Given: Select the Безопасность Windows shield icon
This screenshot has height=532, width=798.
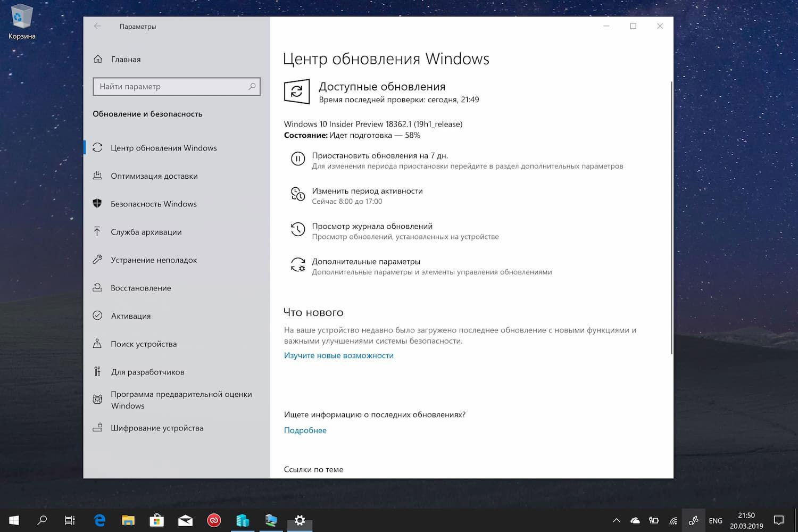Looking at the screenshot, I should coord(98,203).
